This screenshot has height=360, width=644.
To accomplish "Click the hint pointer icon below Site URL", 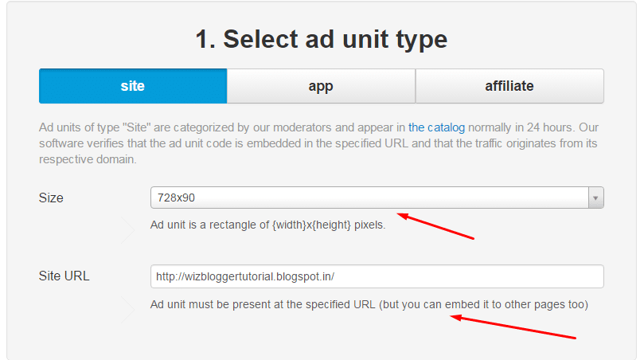I will click(x=129, y=309).
